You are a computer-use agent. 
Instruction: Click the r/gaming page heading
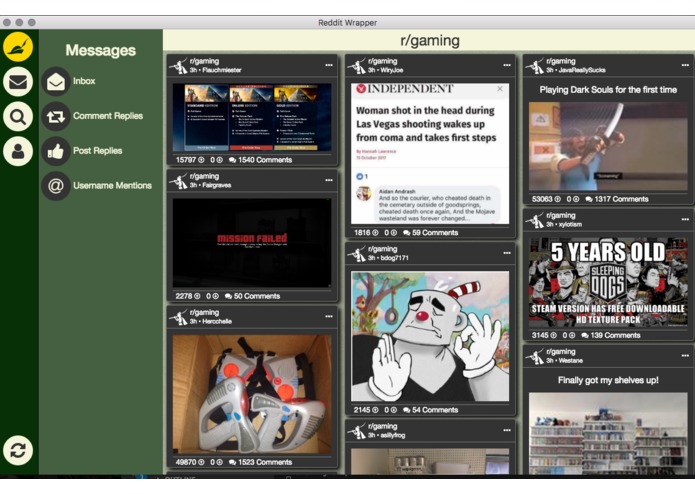pos(429,41)
